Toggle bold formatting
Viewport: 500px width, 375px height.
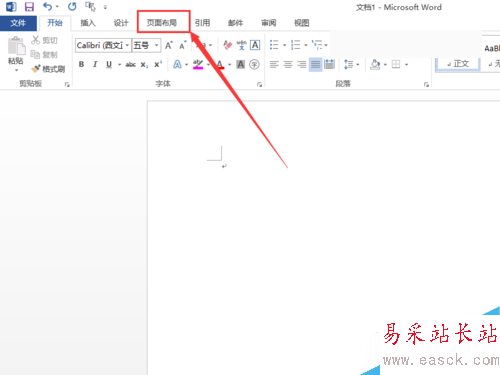pyautogui.click(x=81, y=64)
